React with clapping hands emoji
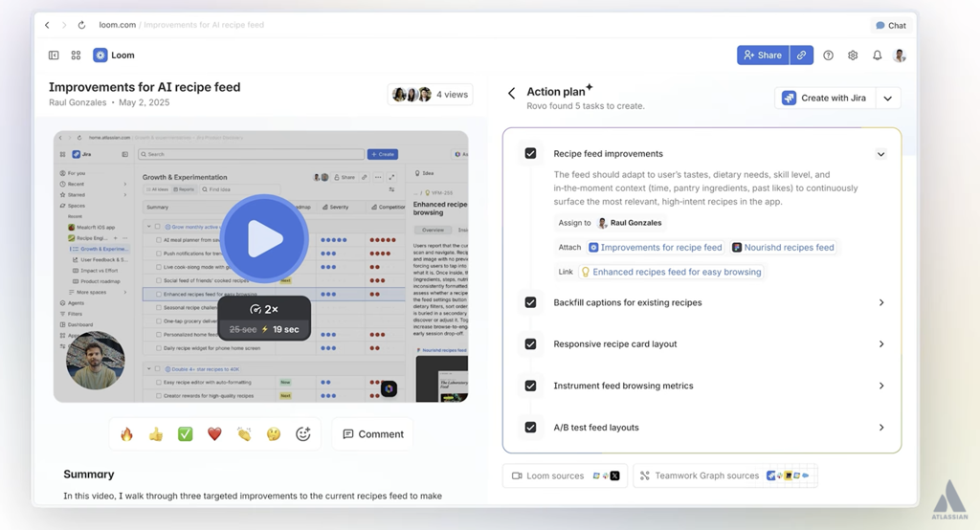The height and width of the screenshot is (530, 980). pyautogui.click(x=244, y=433)
